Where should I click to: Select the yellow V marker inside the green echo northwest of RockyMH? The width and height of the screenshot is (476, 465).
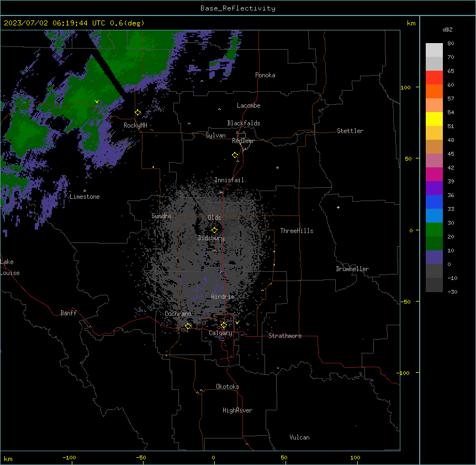(x=97, y=102)
